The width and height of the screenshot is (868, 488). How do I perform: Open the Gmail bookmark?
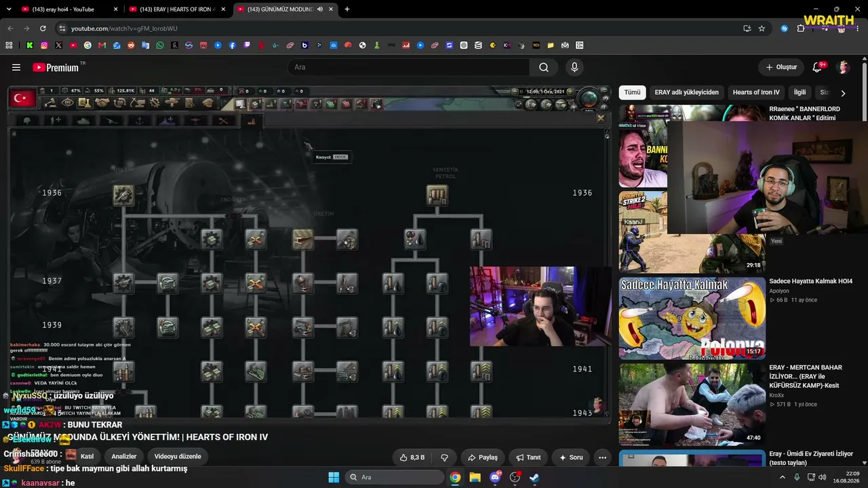click(x=102, y=45)
